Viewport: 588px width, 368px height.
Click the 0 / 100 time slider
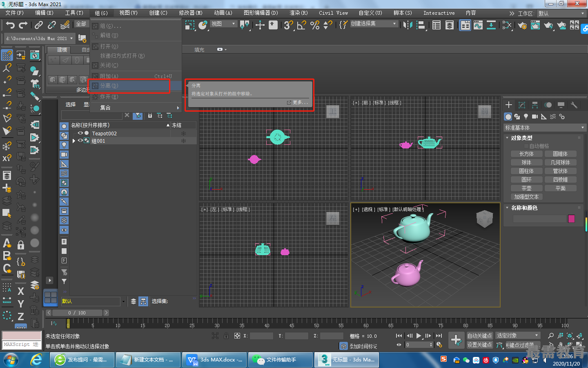click(77, 313)
